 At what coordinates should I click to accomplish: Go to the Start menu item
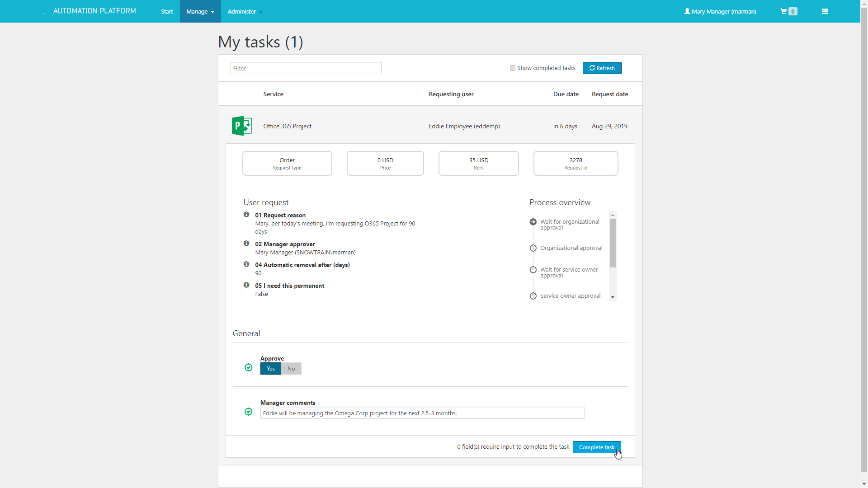point(167,11)
